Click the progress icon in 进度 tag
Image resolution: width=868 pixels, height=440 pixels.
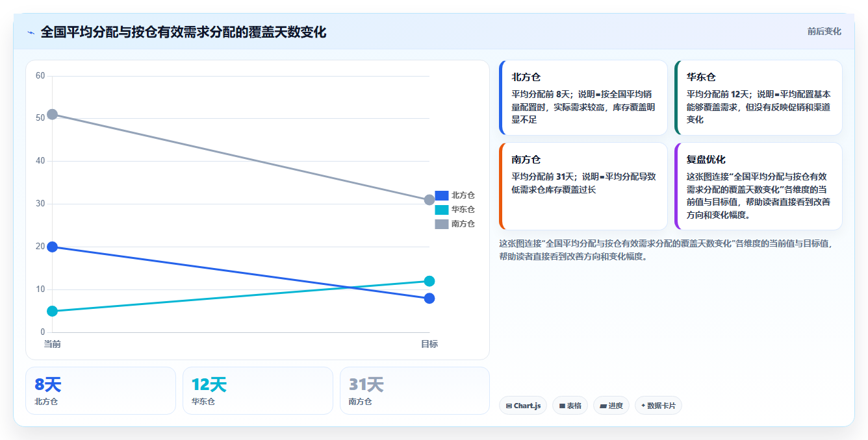click(603, 406)
